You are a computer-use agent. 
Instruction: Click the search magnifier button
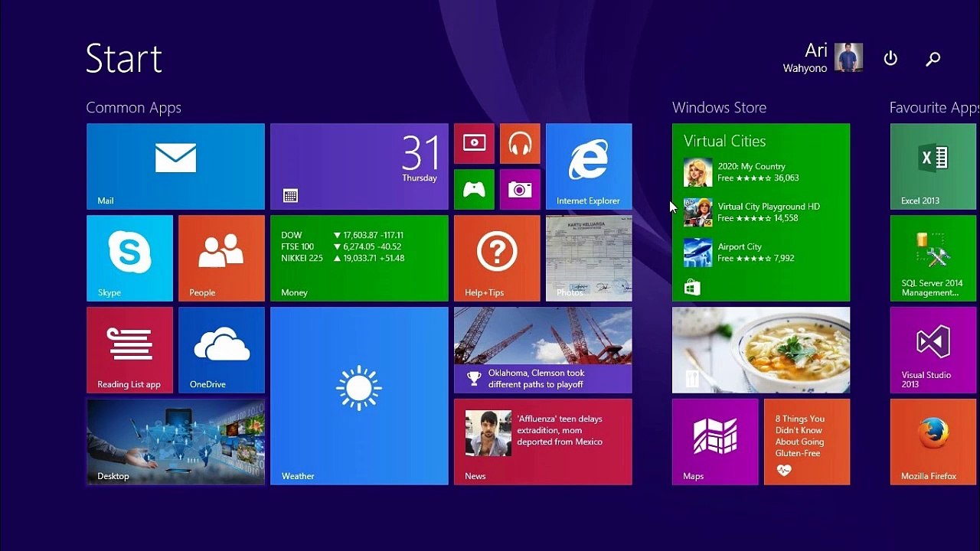933,58
